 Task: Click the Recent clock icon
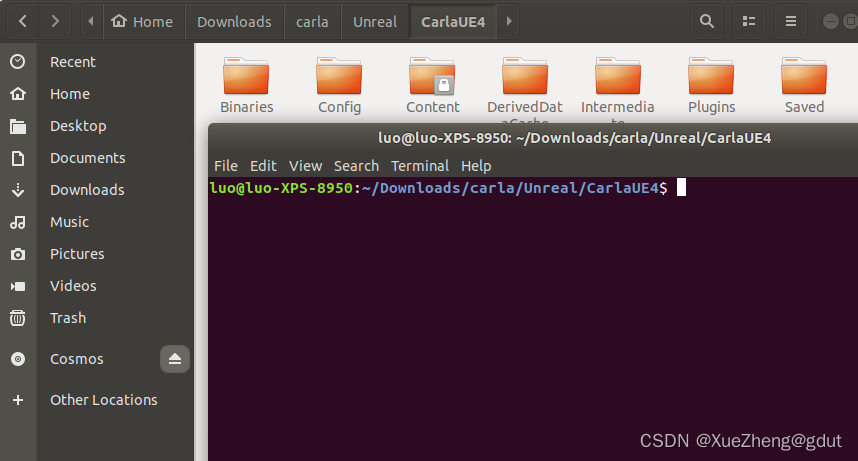tap(18, 62)
